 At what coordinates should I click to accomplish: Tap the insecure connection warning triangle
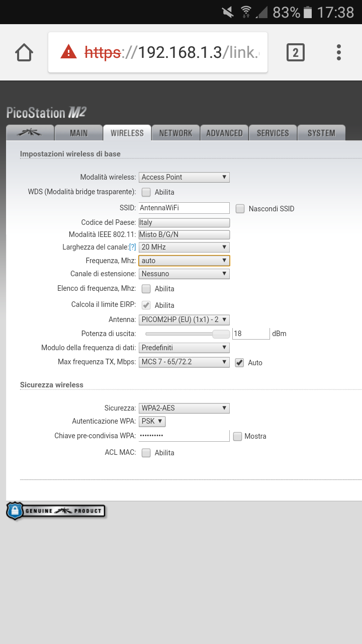(68, 52)
